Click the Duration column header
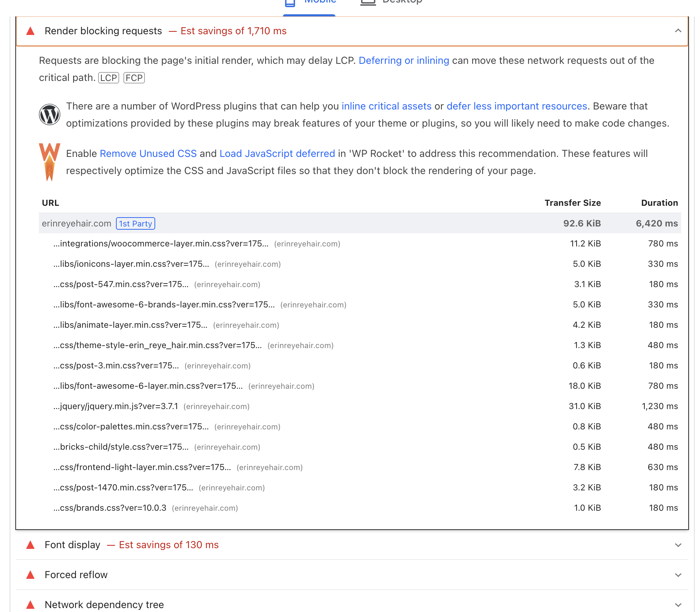Screen dimensions: 700x612 click(660, 203)
